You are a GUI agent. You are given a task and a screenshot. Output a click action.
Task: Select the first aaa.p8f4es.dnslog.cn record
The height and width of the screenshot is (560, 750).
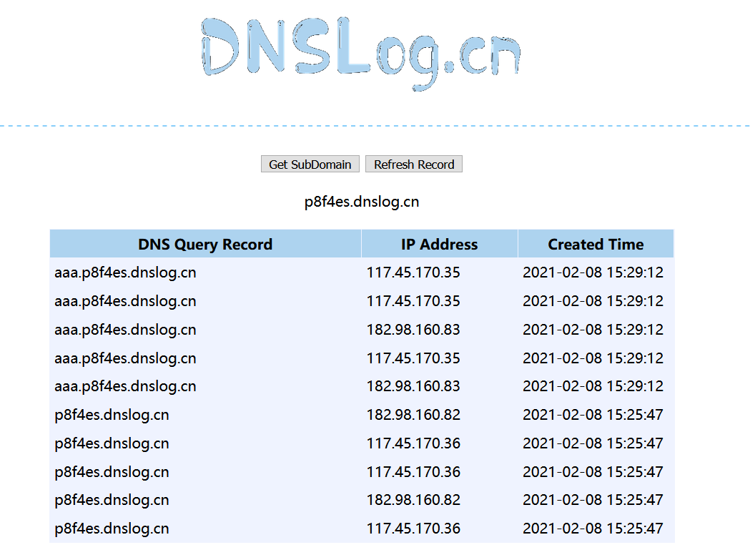pyautogui.click(x=125, y=272)
